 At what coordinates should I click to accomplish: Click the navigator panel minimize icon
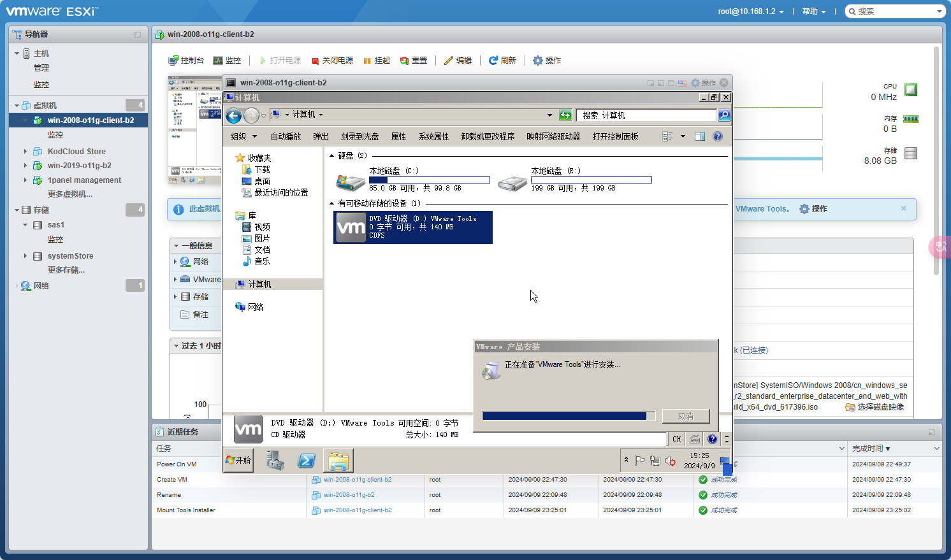point(138,34)
